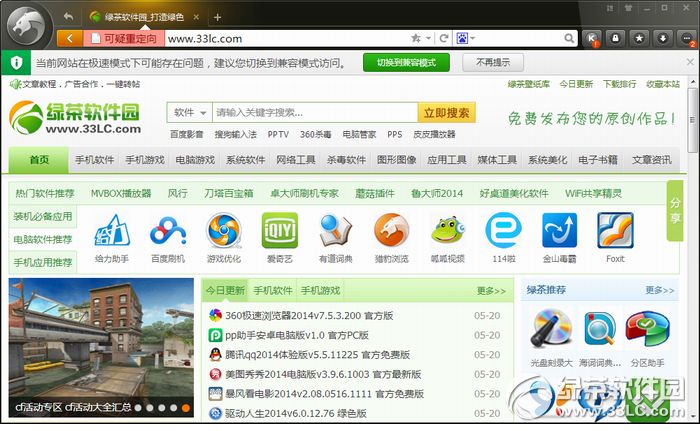Click the lock icon in browser toolbar
Viewport: 700px width, 431px height.
click(616, 38)
